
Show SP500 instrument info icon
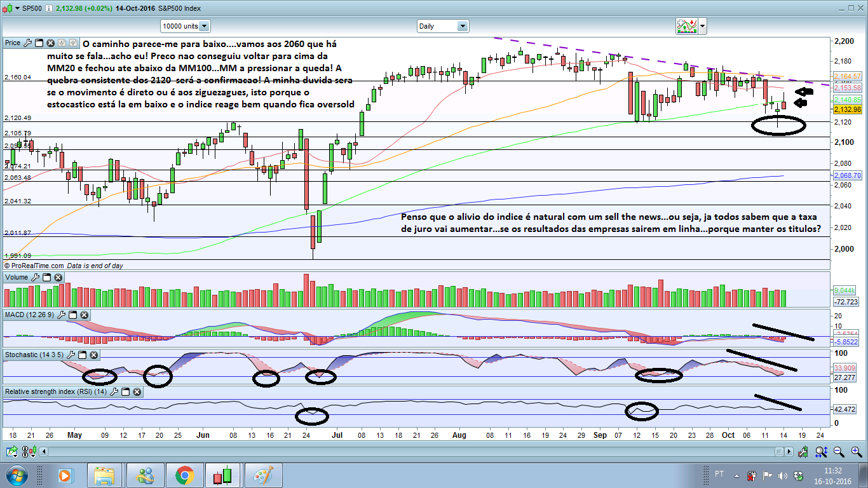tap(48, 8)
